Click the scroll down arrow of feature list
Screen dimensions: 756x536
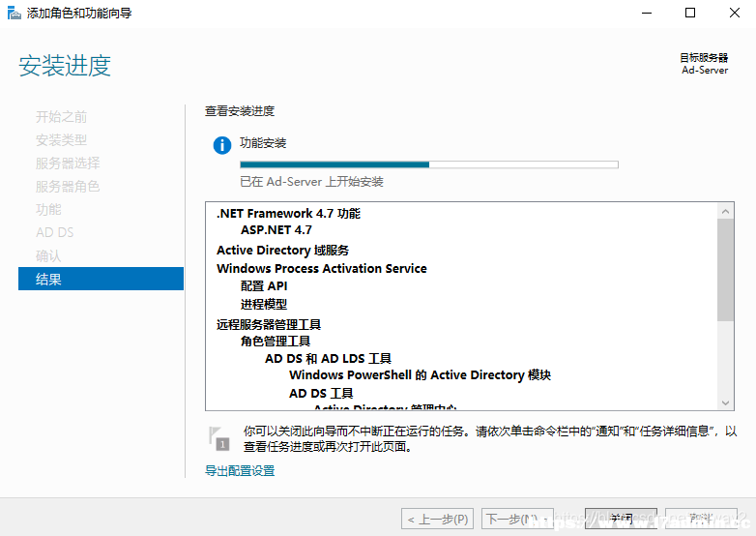(725, 402)
